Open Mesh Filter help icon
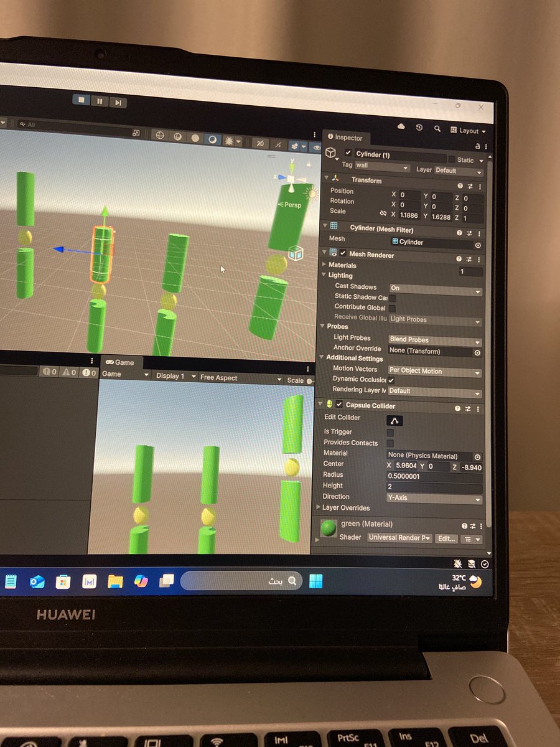The height and width of the screenshot is (747, 560). click(x=460, y=233)
